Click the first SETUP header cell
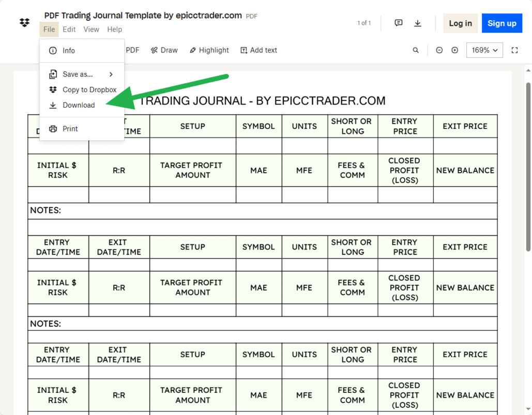 193,126
